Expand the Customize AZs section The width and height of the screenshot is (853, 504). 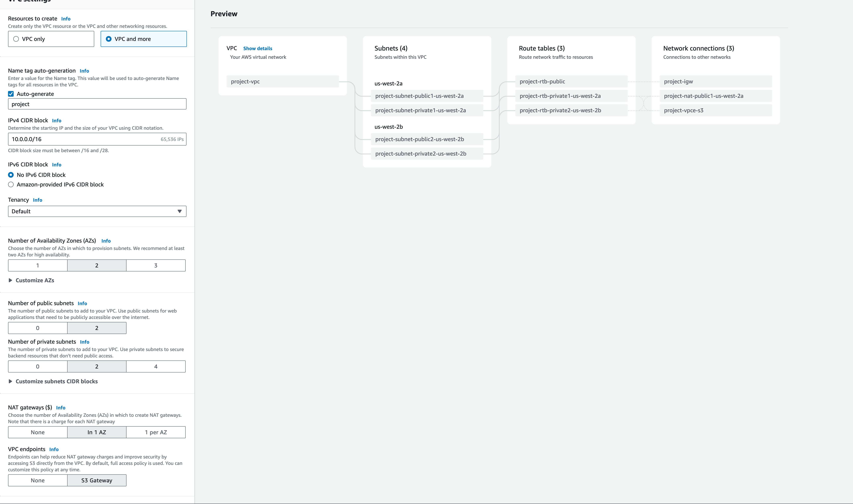point(34,280)
